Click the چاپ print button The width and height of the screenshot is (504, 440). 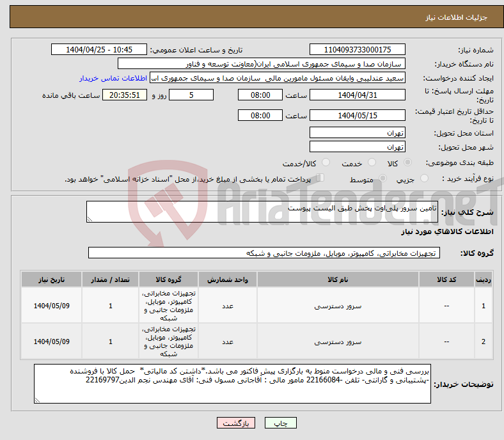[x=281, y=423]
